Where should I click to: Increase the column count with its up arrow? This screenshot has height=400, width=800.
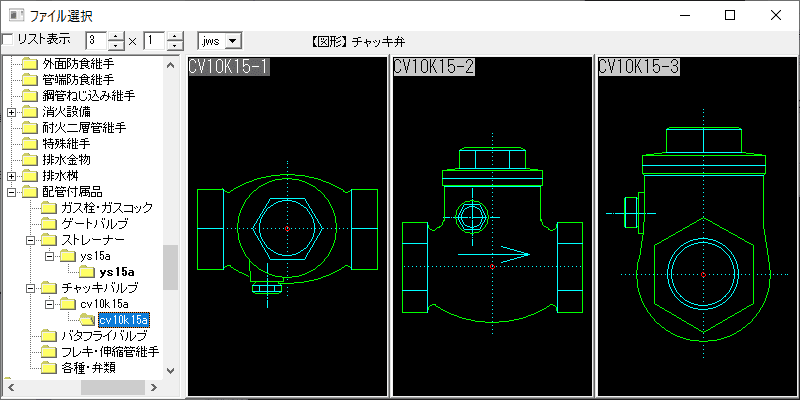pos(117,36)
